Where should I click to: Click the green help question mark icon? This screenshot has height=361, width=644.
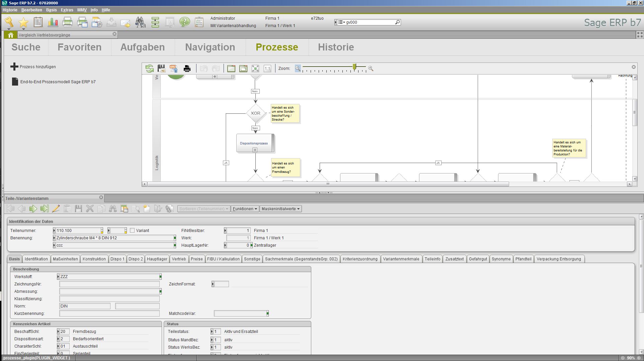[x=184, y=22]
